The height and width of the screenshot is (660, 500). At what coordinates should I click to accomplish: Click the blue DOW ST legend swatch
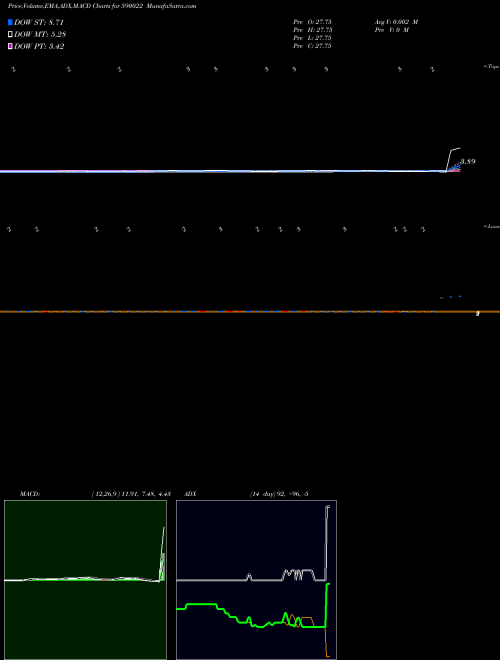[x=10, y=22]
